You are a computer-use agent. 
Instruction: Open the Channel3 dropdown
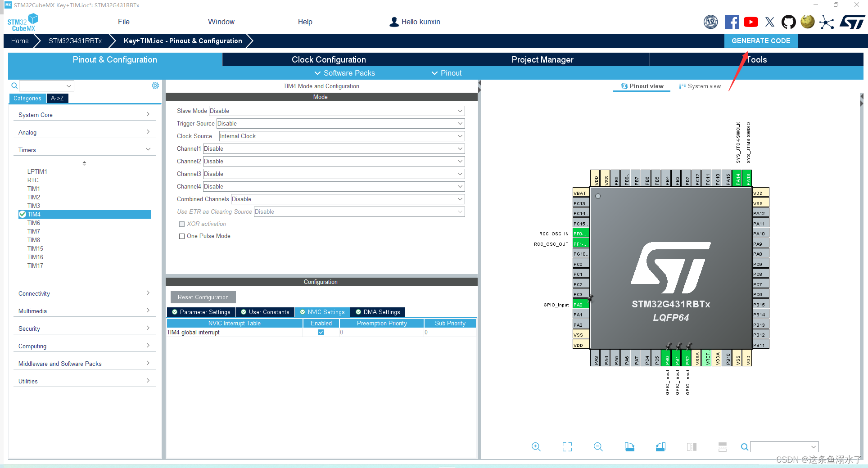tap(334, 174)
